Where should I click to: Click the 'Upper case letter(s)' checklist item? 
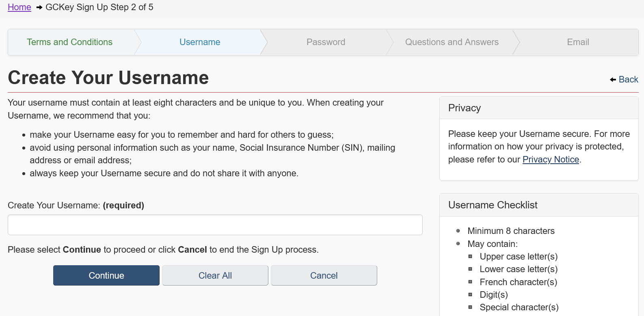[519, 257]
